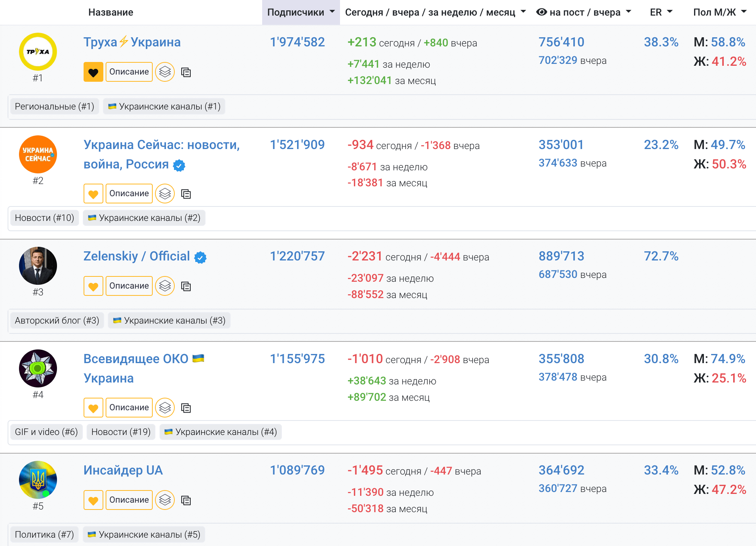Open Сегодня / вчера / за неделю / месяц dropdown
The image size is (756, 546).
pyautogui.click(x=435, y=12)
